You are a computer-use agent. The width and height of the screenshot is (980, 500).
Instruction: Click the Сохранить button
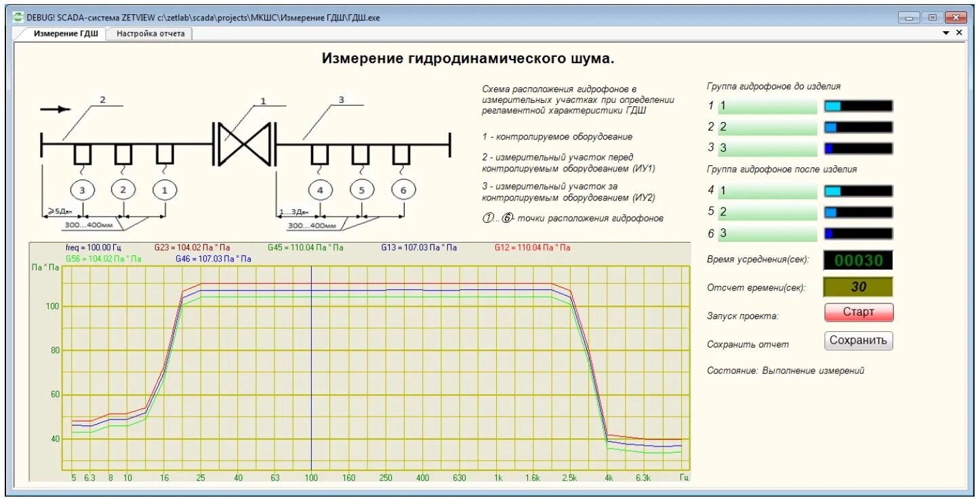pos(859,341)
